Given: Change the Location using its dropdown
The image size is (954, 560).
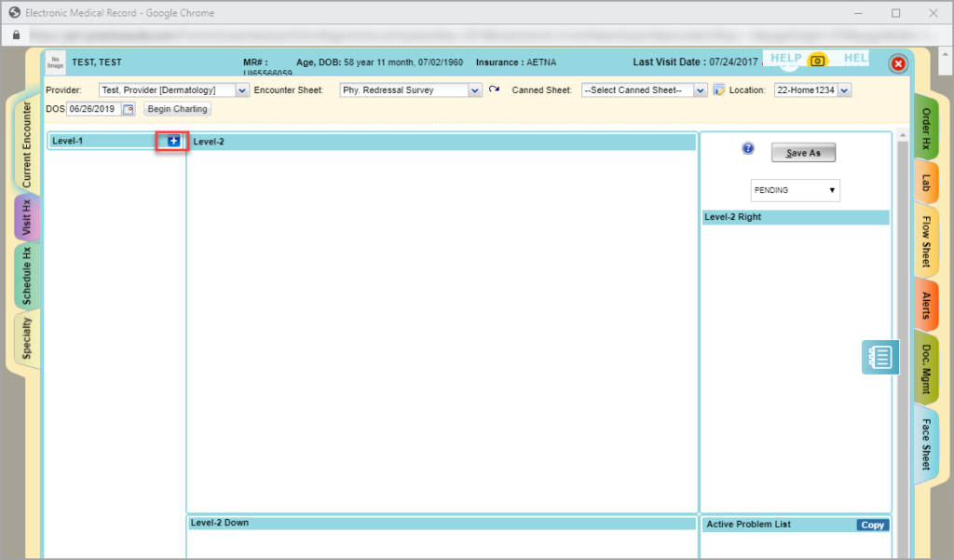Looking at the screenshot, I should tap(843, 89).
